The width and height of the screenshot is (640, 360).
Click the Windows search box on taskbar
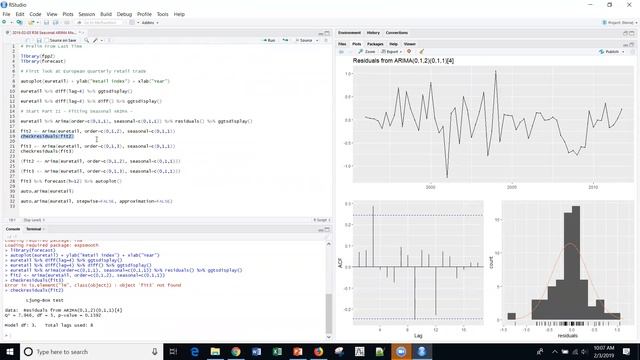point(91,351)
